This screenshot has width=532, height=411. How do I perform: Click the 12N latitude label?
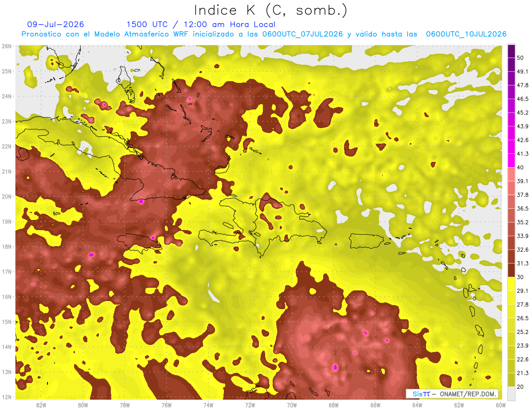click(6, 397)
